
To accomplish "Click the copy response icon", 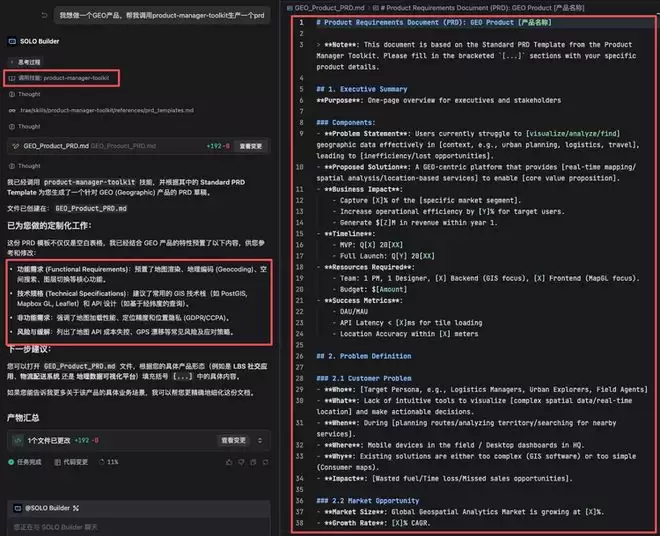I will point(253,462).
